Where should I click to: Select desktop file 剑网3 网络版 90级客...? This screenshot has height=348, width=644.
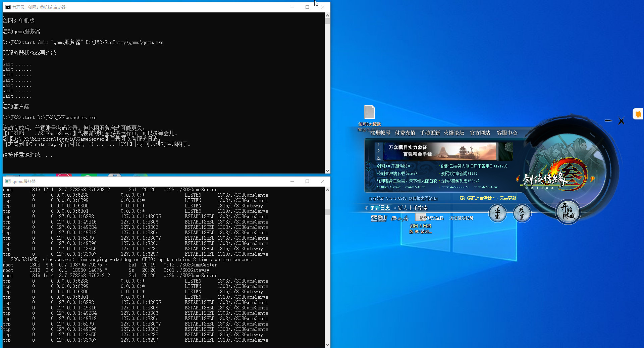coord(420,223)
